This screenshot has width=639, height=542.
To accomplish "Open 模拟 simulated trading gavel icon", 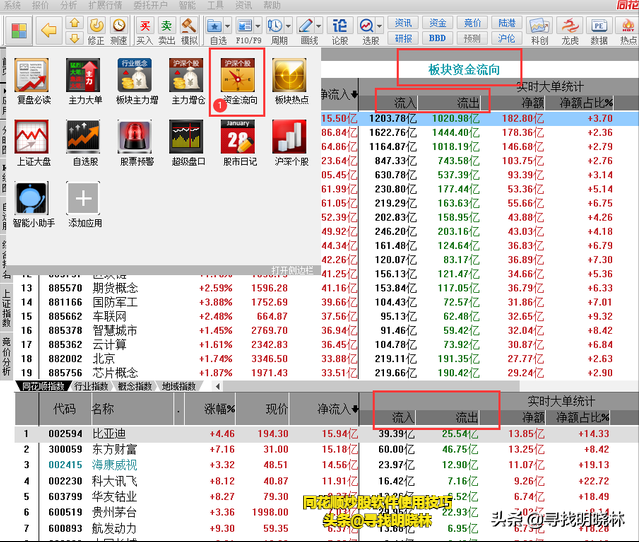I will pyautogui.click(x=189, y=31).
